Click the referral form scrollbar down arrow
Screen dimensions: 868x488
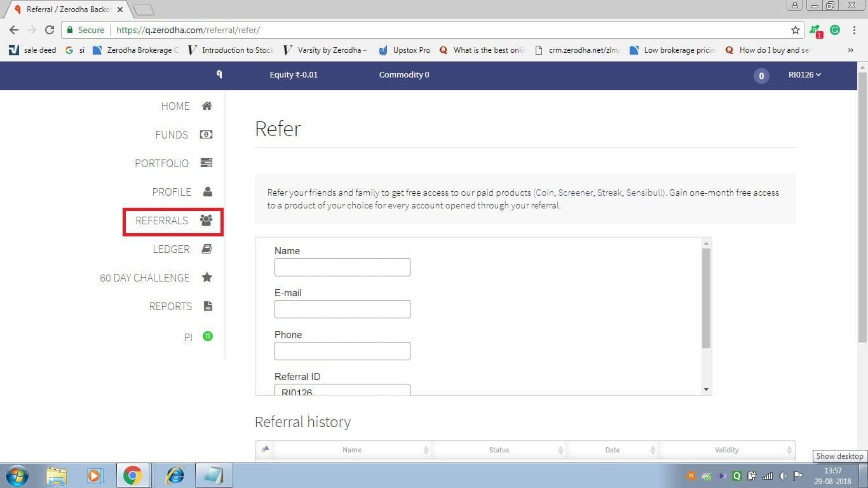pyautogui.click(x=706, y=390)
